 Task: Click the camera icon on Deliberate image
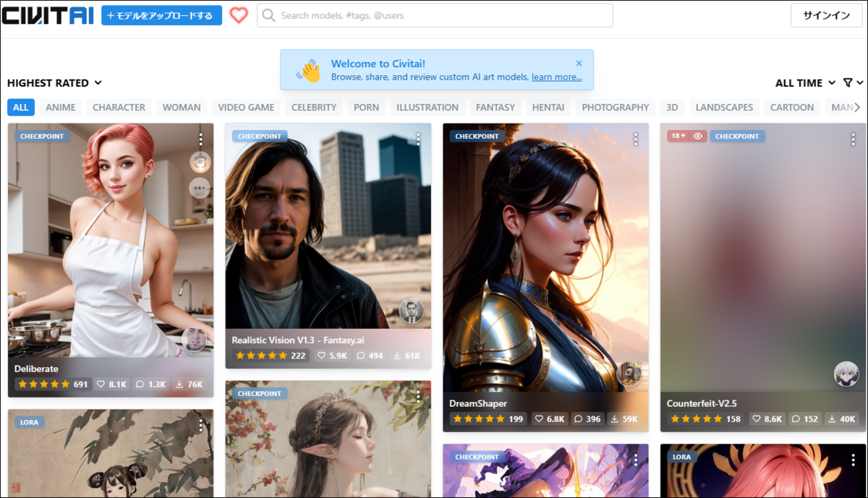coord(200,162)
